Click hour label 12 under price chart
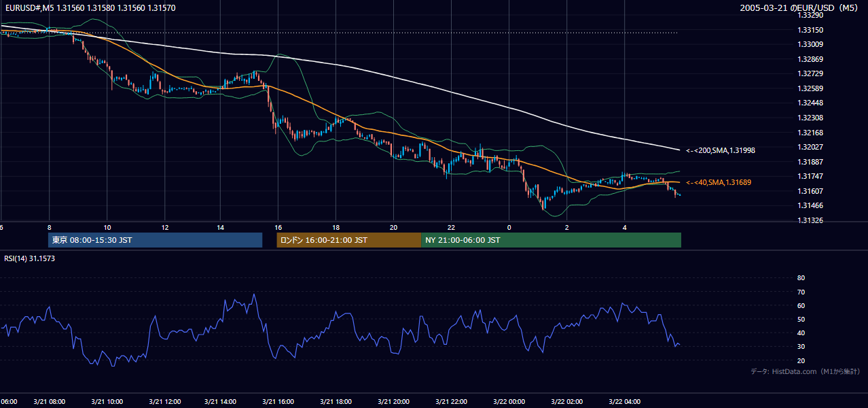 164,227
